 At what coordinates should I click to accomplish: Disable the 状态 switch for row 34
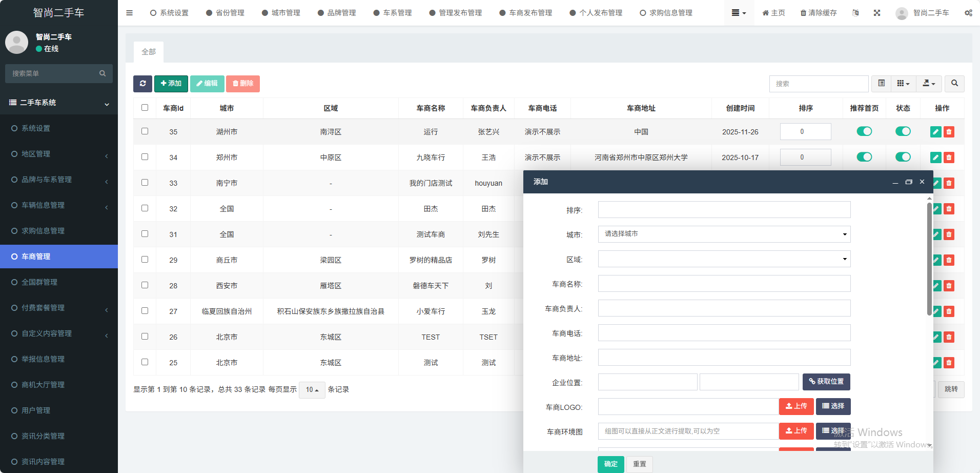pyautogui.click(x=903, y=157)
